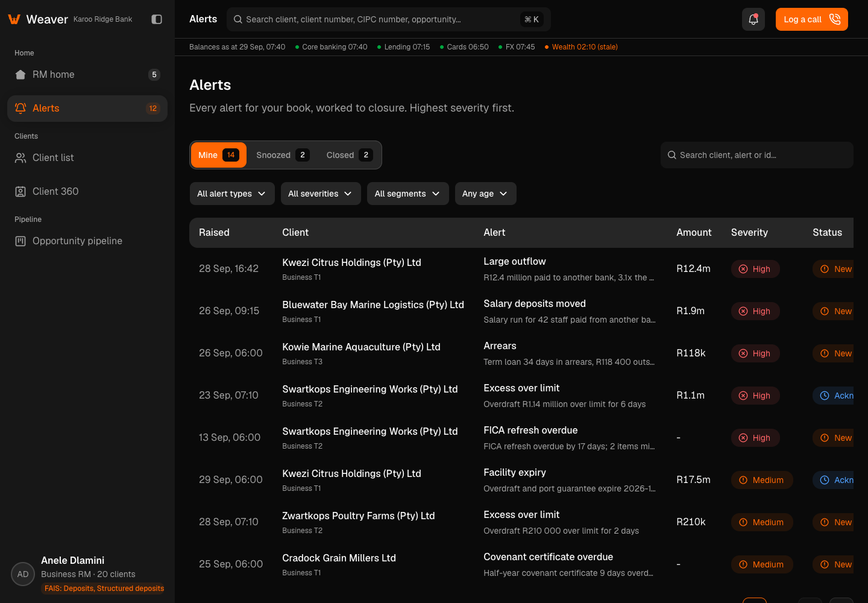Open the notifications bell
This screenshot has width=868, height=603.
coord(753,19)
